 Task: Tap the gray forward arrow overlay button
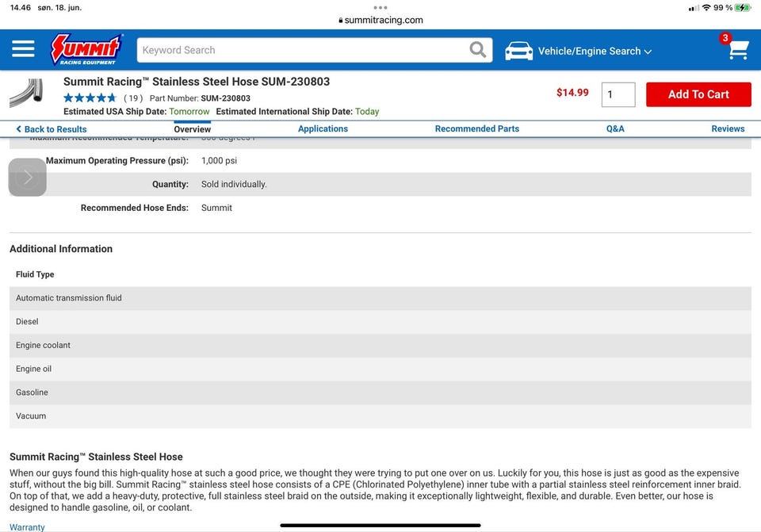28,177
